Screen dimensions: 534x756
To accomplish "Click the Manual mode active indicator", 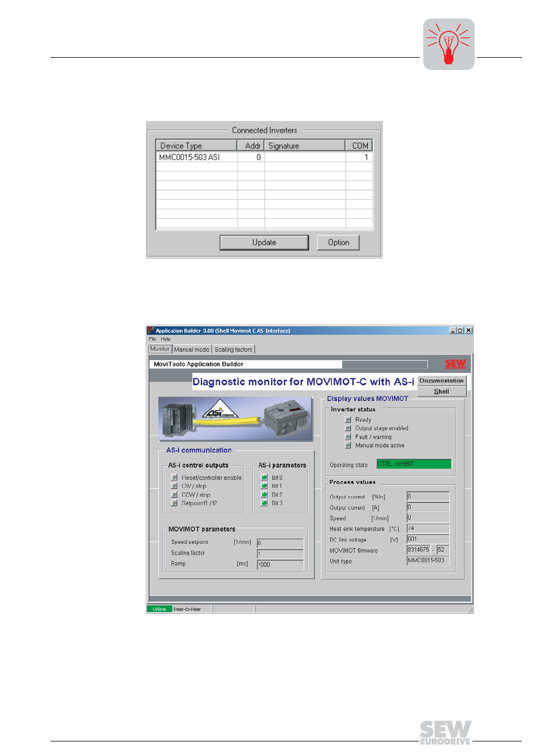I will coord(348,445).
